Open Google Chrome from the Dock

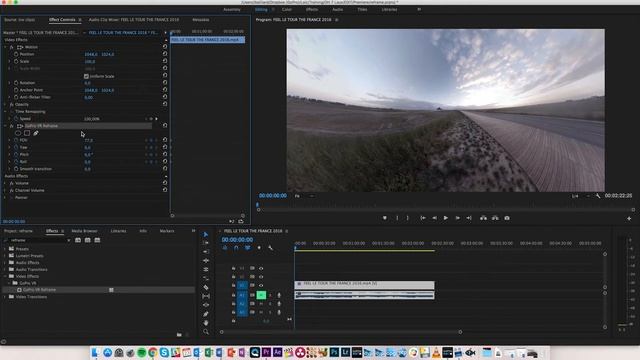153,352
